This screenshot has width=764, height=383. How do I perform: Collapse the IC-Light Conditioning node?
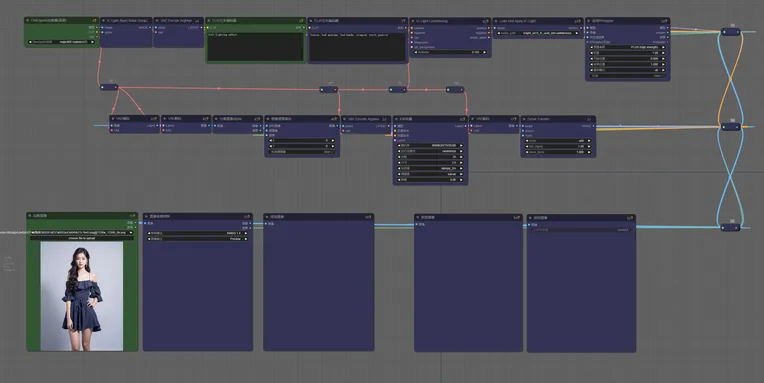point(413,21)
